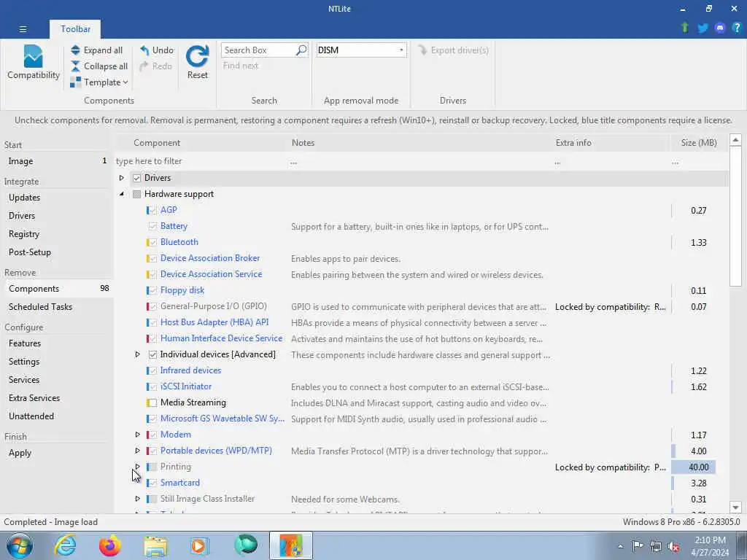Open the Twitter link icon
This screenshot has width=747, height=560.
point(703,28)
